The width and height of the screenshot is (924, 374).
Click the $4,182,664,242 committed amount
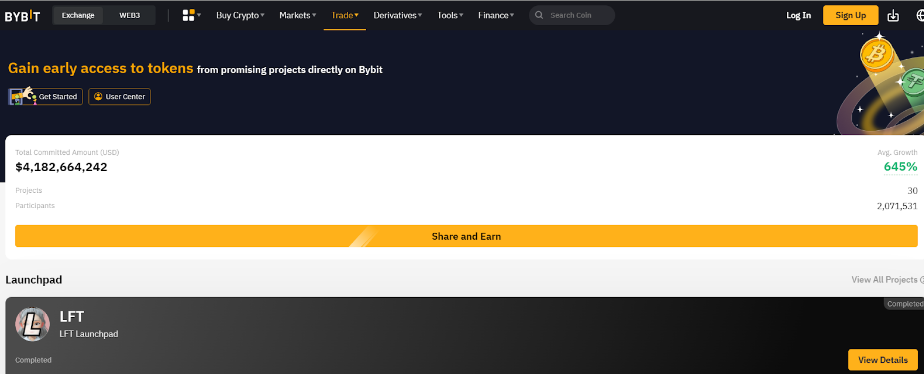[x=61, y=167]
